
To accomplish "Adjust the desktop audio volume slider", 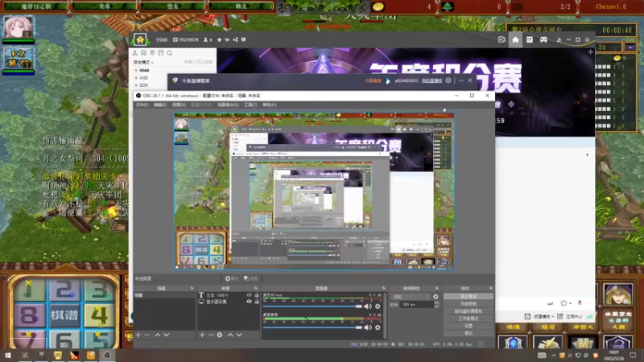I will [312, 327].
